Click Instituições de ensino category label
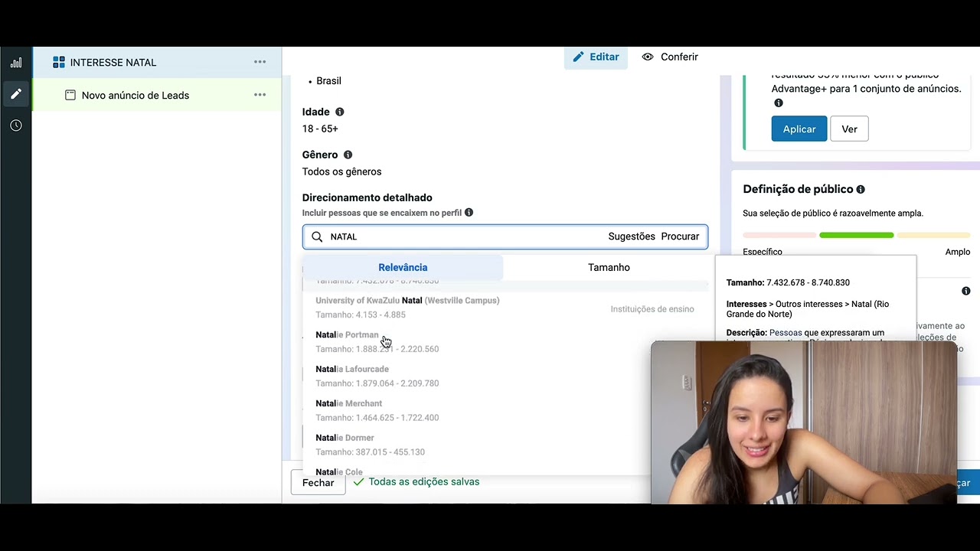This screenshot has height=551, width=980. (652, 309)
